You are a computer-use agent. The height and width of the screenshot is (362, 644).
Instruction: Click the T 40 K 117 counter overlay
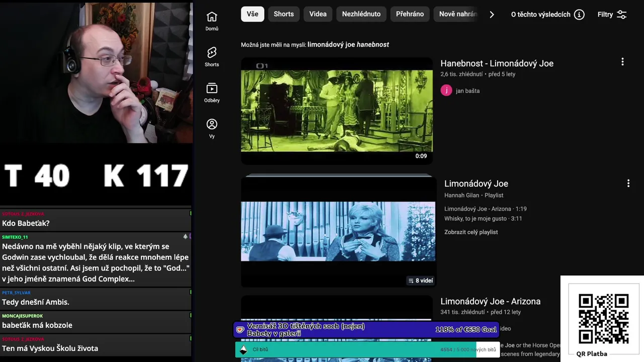pos(96,175)
